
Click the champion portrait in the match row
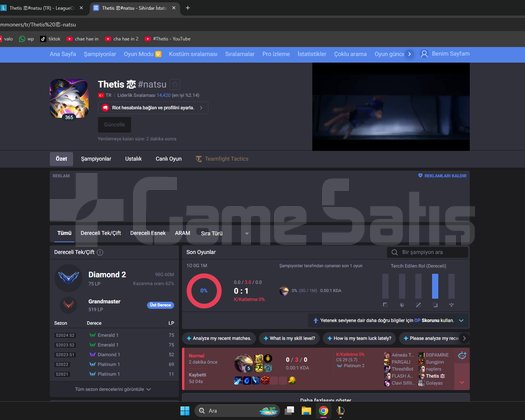(x=243, y=363)
